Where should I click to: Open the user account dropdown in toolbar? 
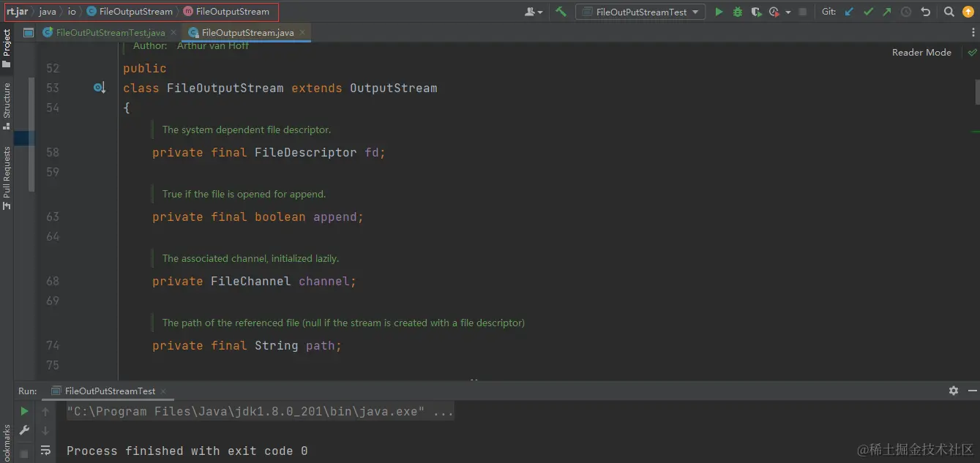coord(534,12)
